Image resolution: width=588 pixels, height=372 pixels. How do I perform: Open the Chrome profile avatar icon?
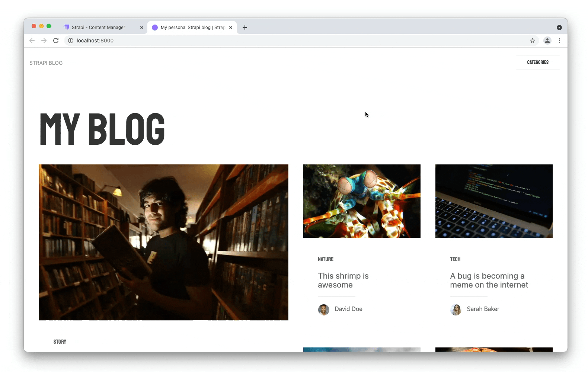pos(547,41)
